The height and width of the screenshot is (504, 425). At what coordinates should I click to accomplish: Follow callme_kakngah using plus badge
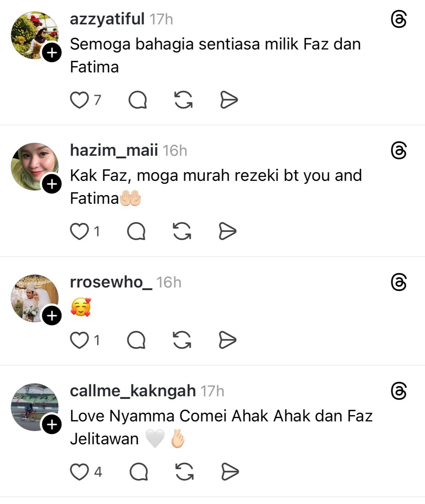pyautogui.click(x=52, y=424)
